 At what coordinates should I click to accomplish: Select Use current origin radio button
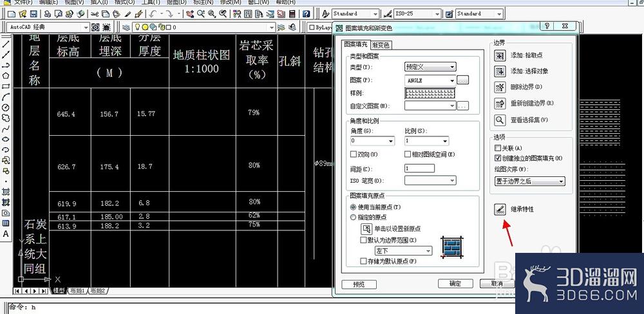353,207
